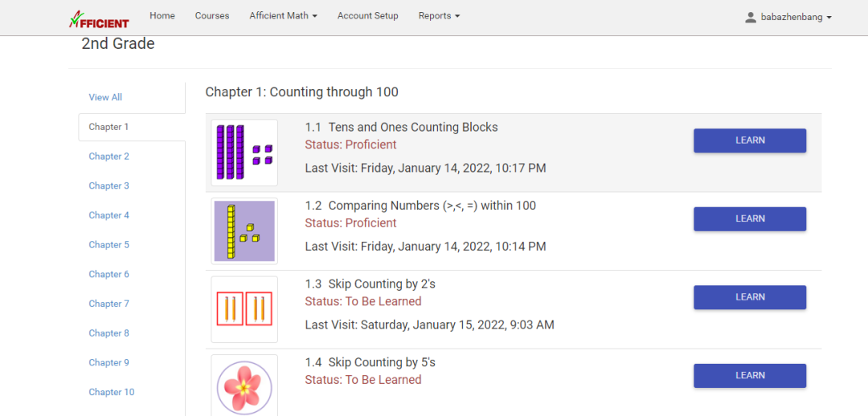
Task: Click the user profile icon
Action: (x=751, y=17)
